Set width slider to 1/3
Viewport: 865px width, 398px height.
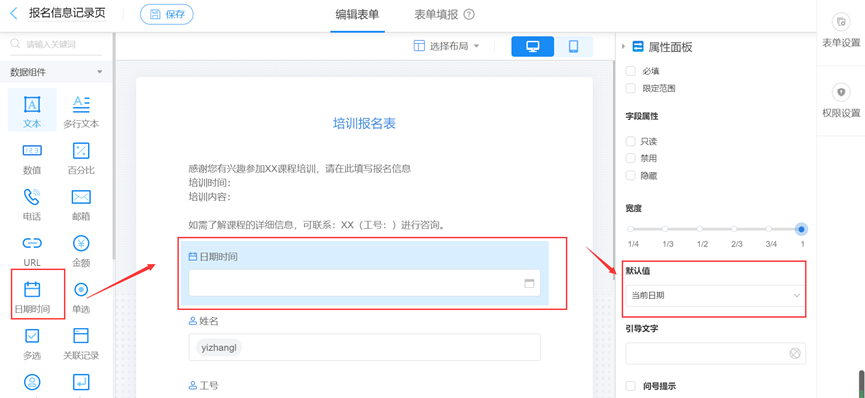coord(665,229)
